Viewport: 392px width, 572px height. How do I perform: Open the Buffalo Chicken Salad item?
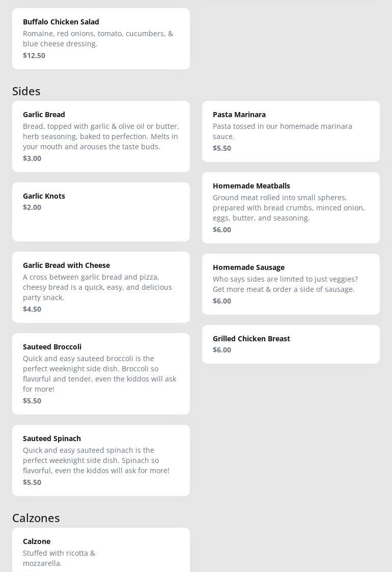coord(101,38)
